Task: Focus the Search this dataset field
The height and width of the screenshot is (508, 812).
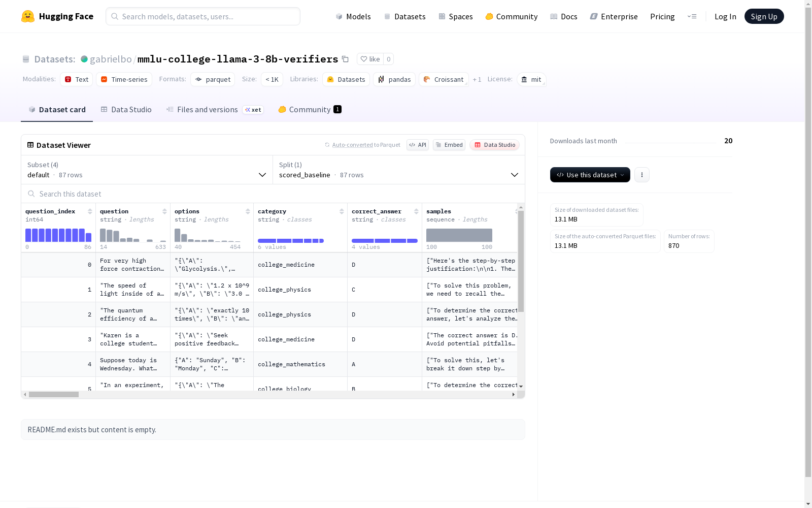Action: pyautogui.click(x=273, y=194)
